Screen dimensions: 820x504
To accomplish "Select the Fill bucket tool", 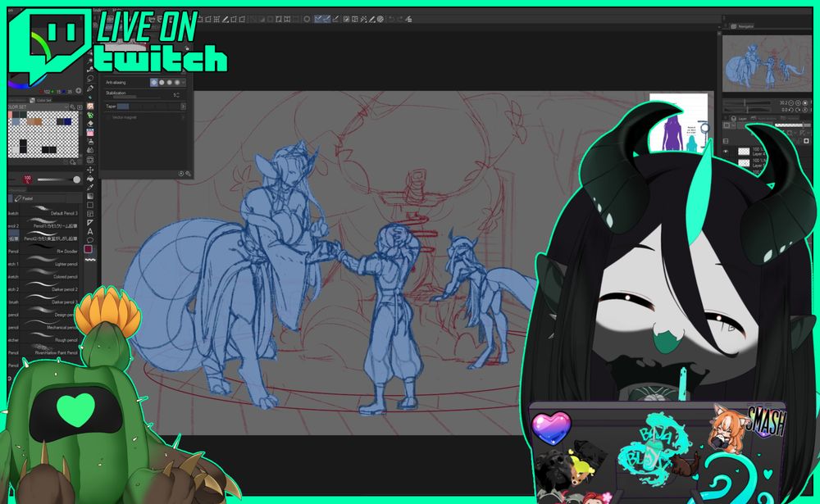I will [x=90, y=179].
